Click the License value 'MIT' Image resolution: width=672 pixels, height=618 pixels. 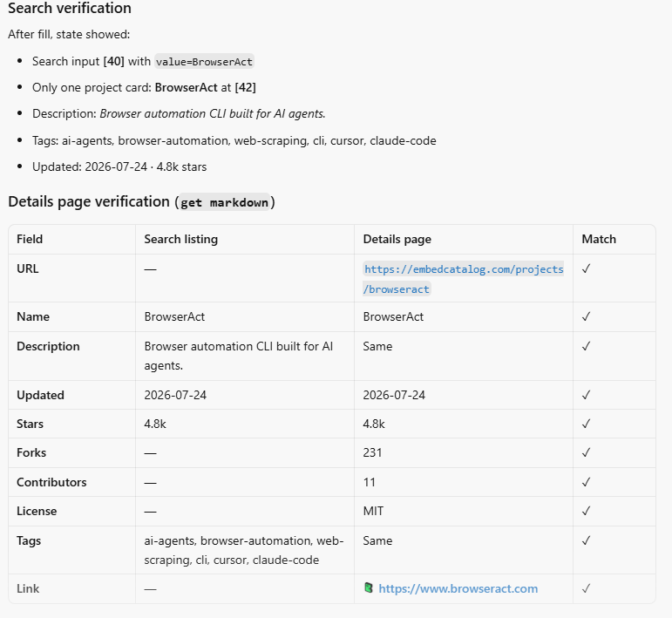(373, 511)
